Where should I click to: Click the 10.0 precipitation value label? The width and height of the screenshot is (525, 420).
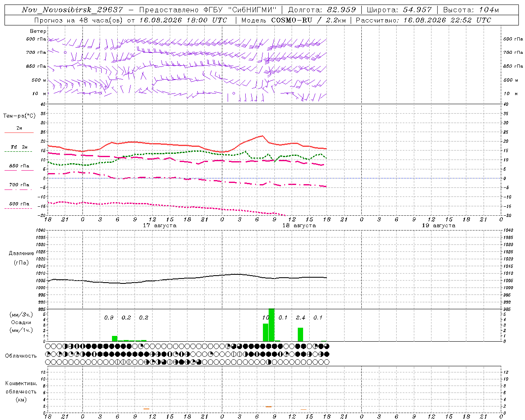[266, 317]
